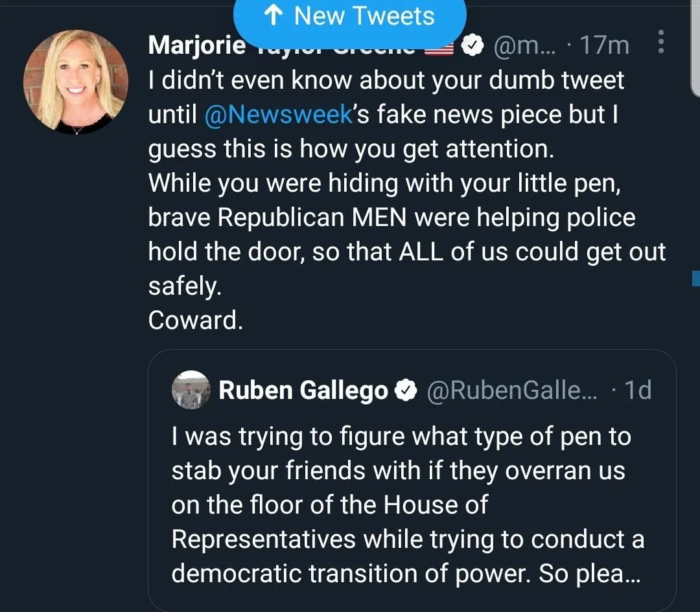This screenshot has width=700, height=612.
Task: Click the word "Coward." ending the tweet
Action: point(196,320)
